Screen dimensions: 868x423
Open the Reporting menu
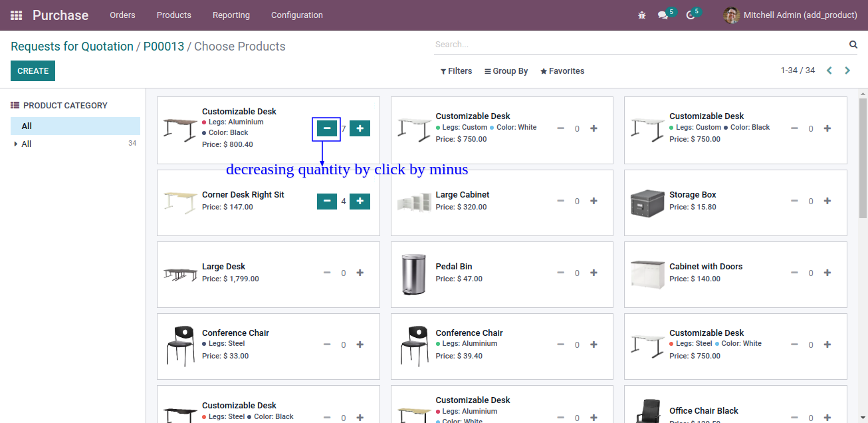tap(231, 15)
